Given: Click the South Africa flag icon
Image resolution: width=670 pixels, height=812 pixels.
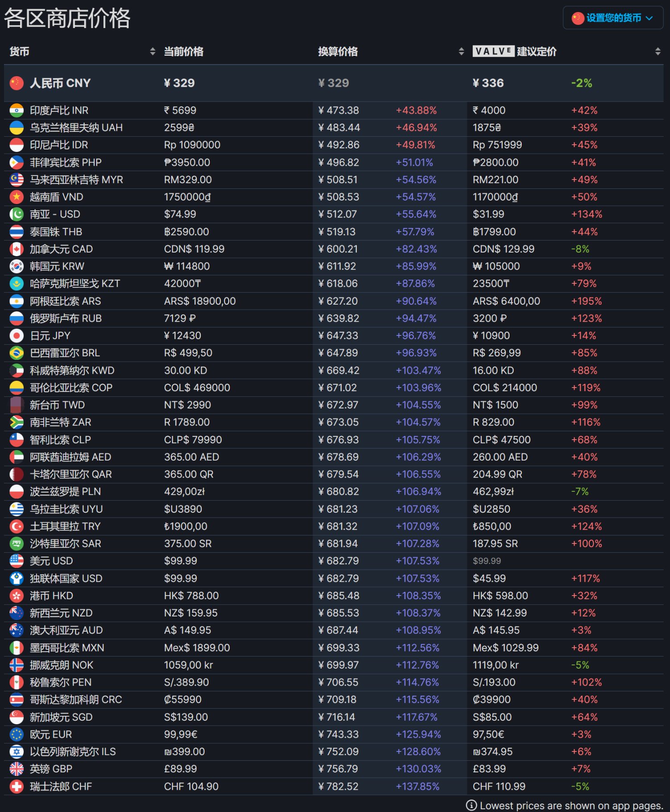Looking at the screenshot, I should tap(16, 422).
